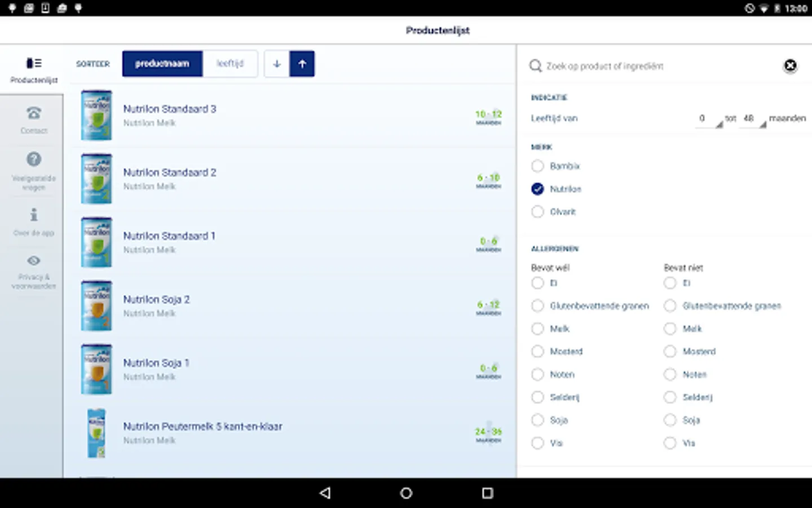Open Nutrilon Standaard 3 product thumbnail

click(x=96, y=115)
